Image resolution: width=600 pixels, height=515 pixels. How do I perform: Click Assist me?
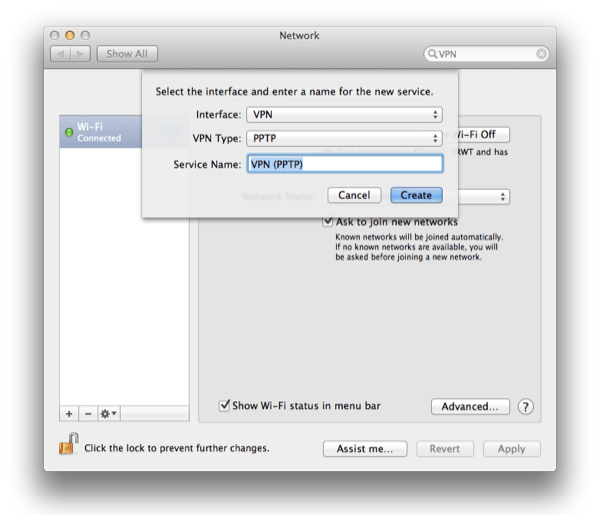pos(365,449)
